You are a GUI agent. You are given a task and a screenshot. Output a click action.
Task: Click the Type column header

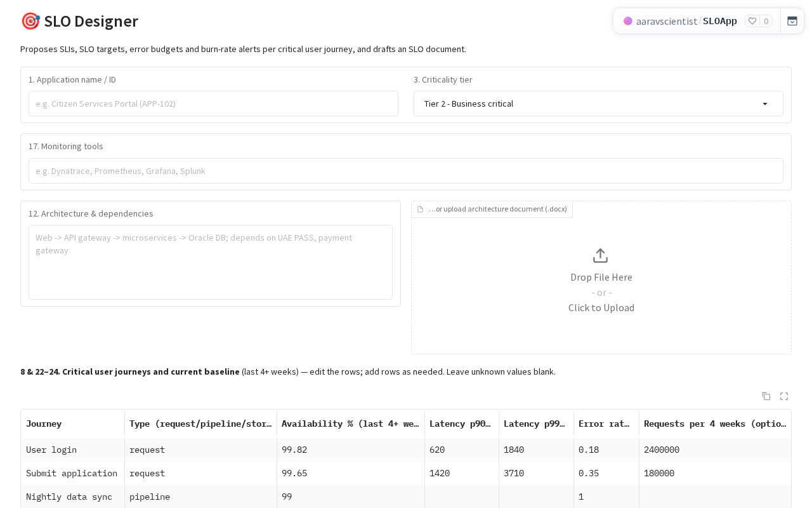click(x=201, y=424)
